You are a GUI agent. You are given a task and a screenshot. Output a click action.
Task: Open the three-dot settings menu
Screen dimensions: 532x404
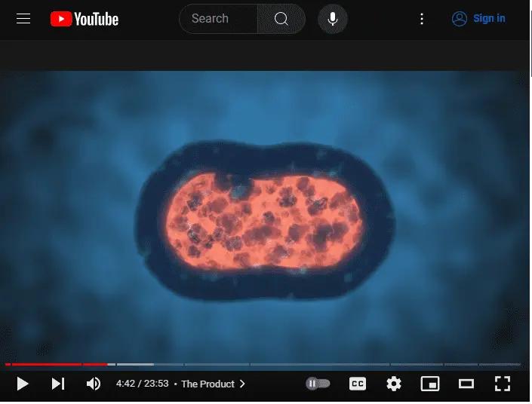point(422,19)
